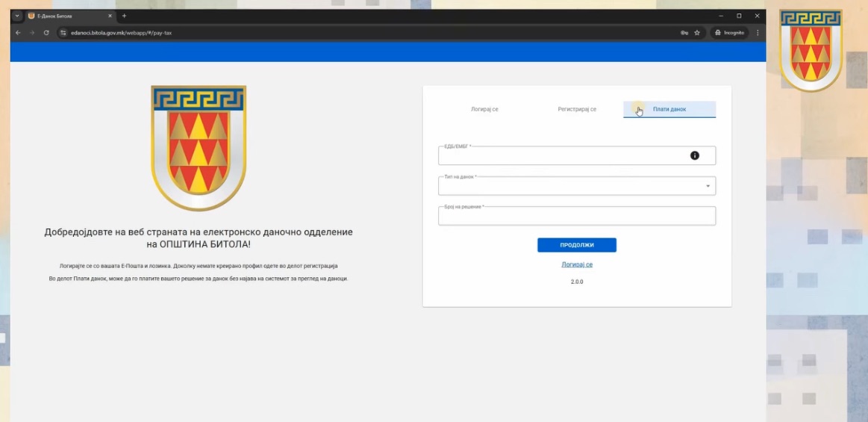
Task: Select the Плати данок tab
Action: pos(669,109)
